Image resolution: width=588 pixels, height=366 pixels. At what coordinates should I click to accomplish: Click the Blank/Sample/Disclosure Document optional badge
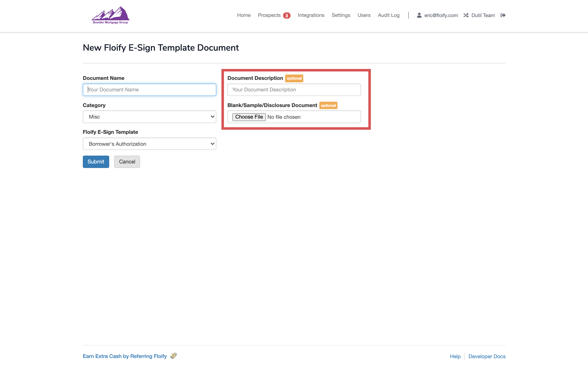(x=328, y=105)
